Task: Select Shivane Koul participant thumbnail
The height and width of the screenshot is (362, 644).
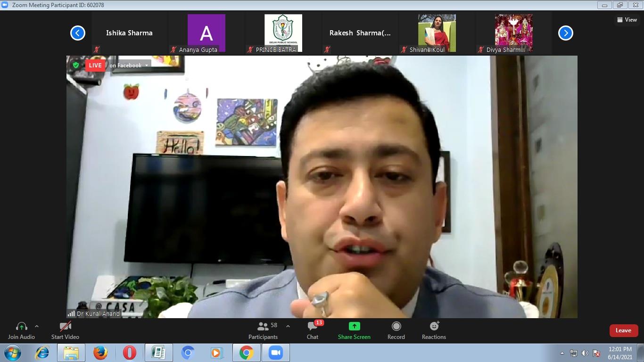Action: pos(437,33)
